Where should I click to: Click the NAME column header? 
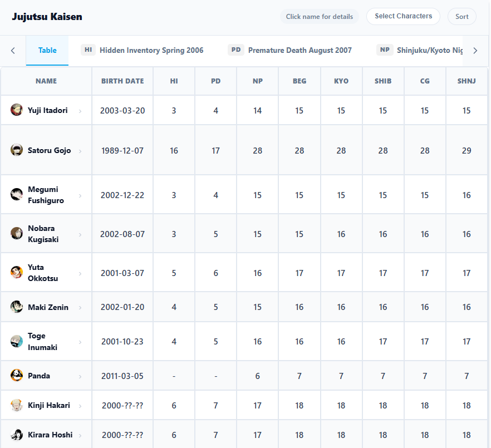[46, 81]
